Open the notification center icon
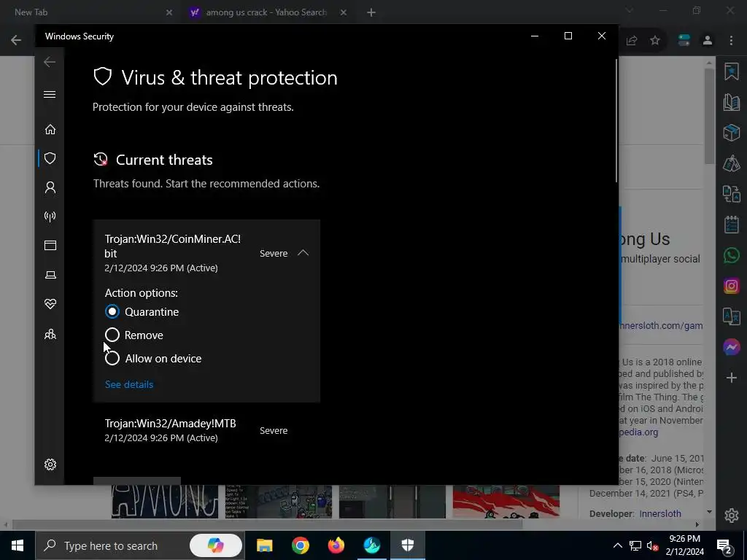This screenshot has width=747, height=560. (724, 545)
